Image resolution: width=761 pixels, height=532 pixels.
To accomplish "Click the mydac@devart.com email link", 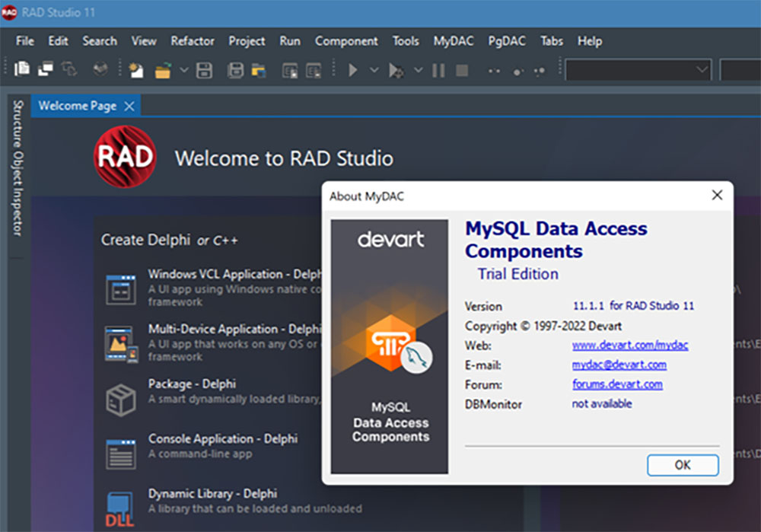I will pyautogui.click(x=619, y=365).
